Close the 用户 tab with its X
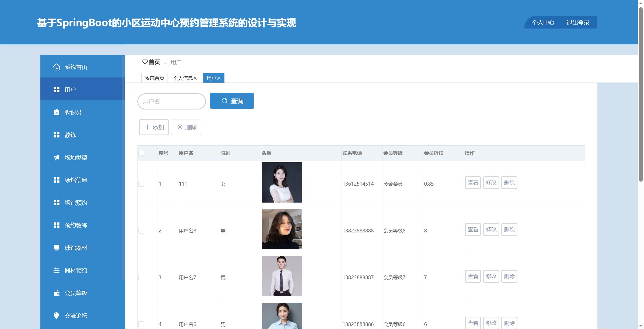Image resolution: width=644 pixels, height=329 pixels. pyautogui.click(x=219, y=78)
